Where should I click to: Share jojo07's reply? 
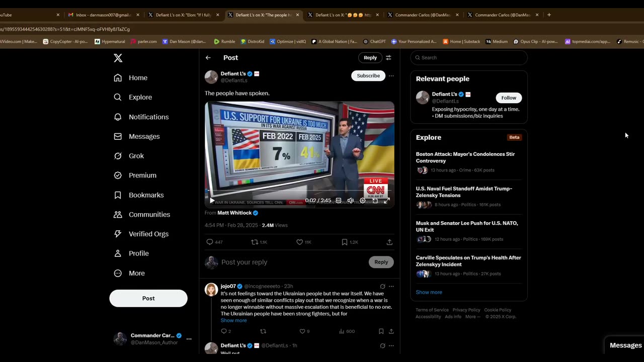tap(391, 331)
